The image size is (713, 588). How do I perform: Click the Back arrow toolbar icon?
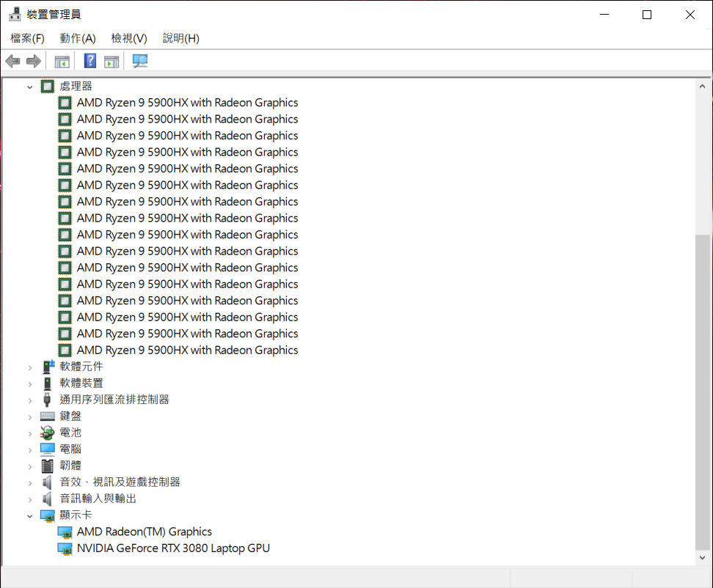coord(12,61)
